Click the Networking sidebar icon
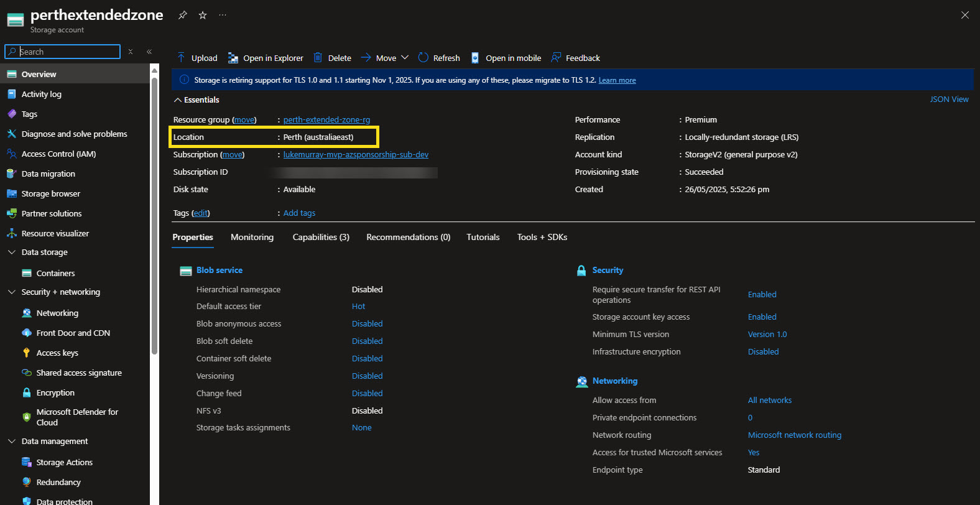The height and width of the screenshot is (505, 980). point(26,313)
